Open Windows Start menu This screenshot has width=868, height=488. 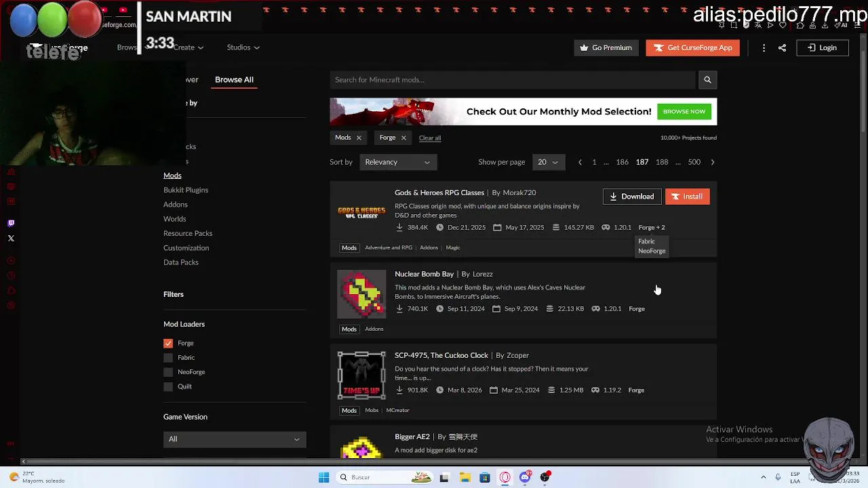pyautogui.click(x=323, y=477)
